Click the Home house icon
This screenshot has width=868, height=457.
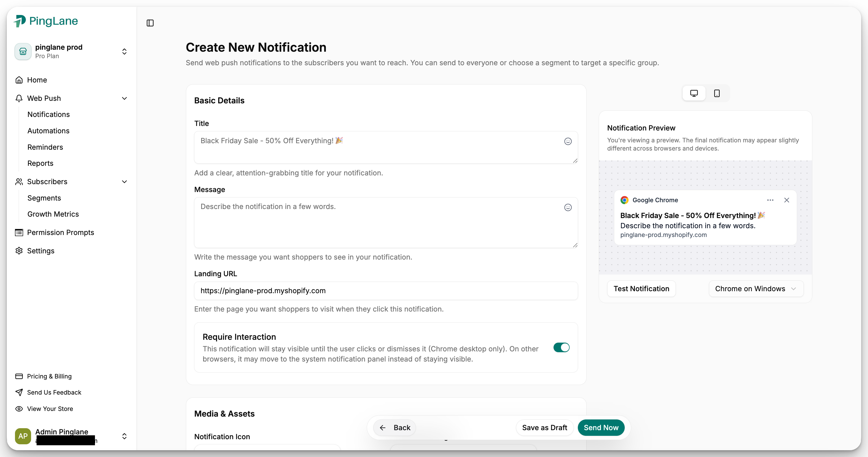[19, 80]
